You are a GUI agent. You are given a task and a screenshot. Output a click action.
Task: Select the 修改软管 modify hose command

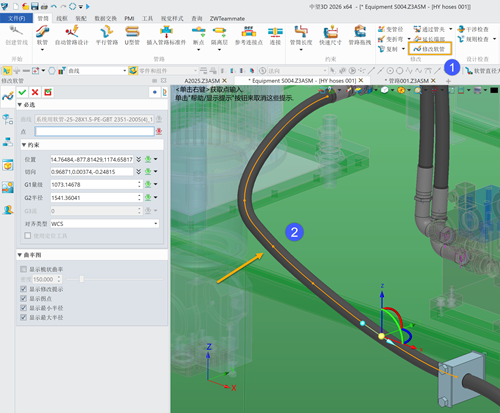coord(429,49)
